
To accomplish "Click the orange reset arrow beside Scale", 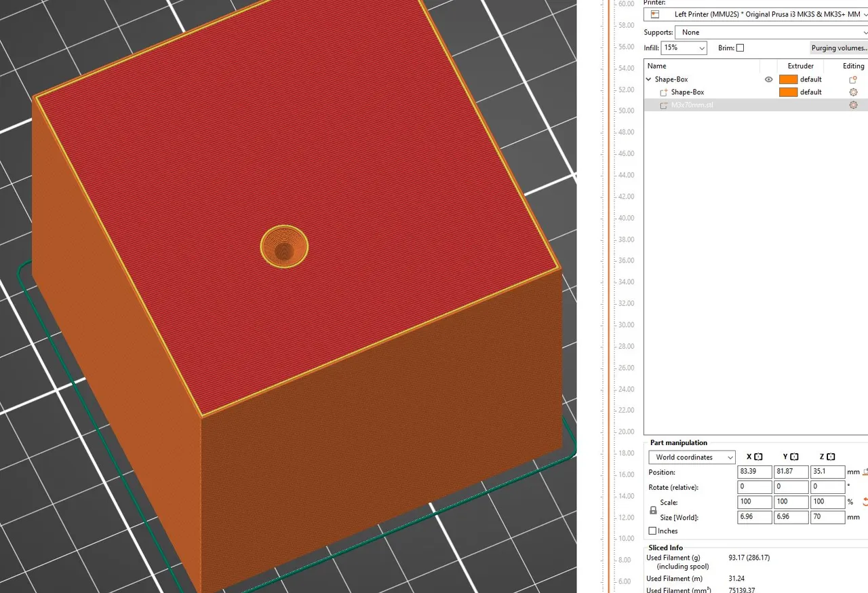I will pyautogui.click(x=864, y=501).
